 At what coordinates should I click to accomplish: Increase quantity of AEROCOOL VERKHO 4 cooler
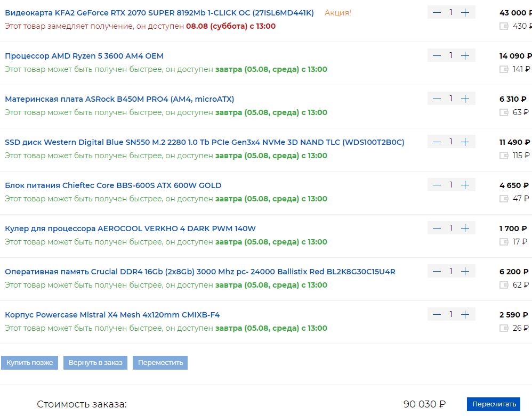[465, 228]
